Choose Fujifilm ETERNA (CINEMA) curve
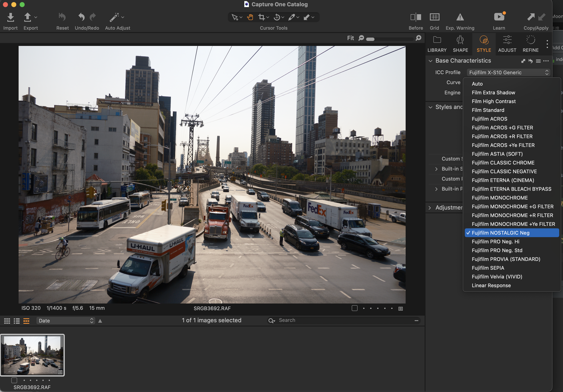The height and width of the screenshot is (392, 563). click(x=512, y=181)
